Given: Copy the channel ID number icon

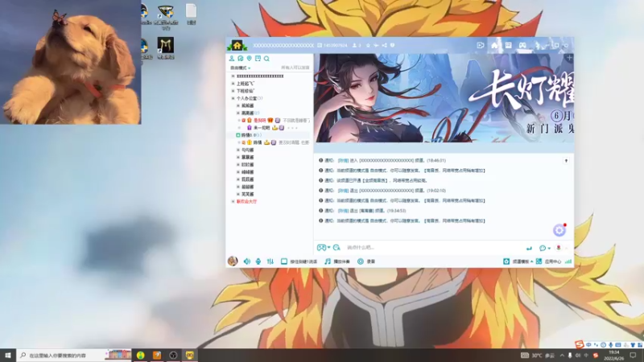Looking at the screenshot, I should point(320,45).
